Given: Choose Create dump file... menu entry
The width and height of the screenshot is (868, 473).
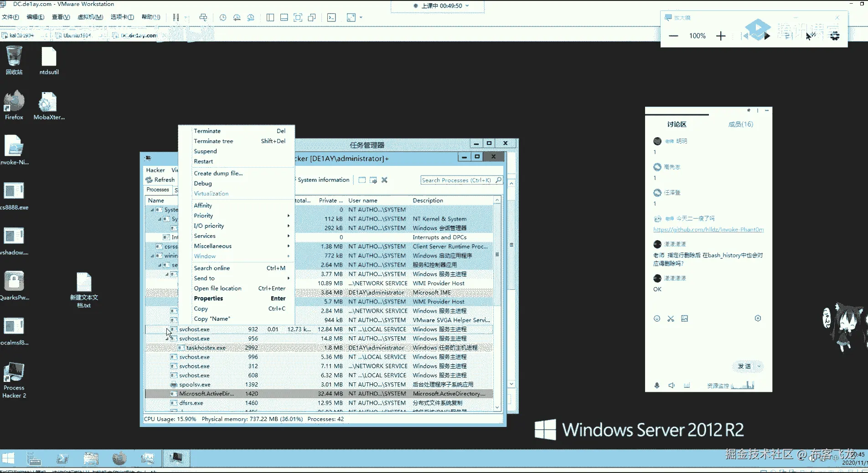Looking at the screenshot, I should tap(236, 173).
